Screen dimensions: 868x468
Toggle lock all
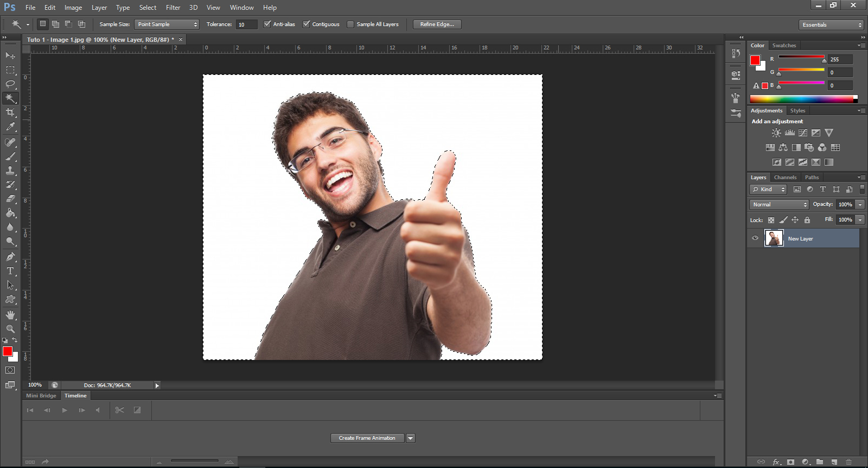[807, 220]
